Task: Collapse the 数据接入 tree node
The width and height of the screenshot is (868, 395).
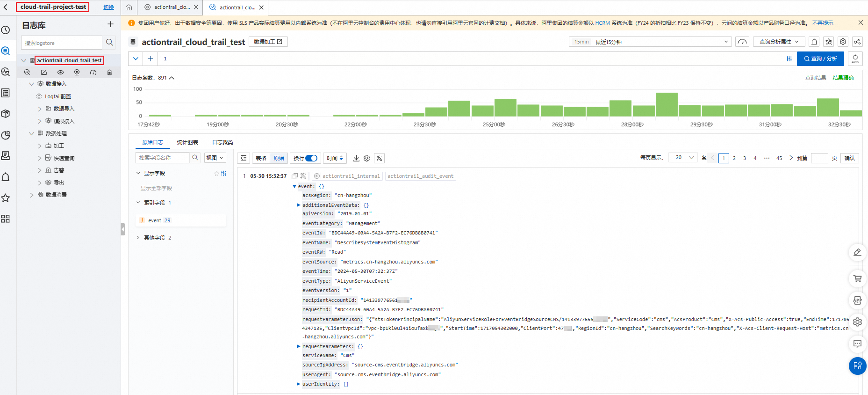Action: (31, 84)
